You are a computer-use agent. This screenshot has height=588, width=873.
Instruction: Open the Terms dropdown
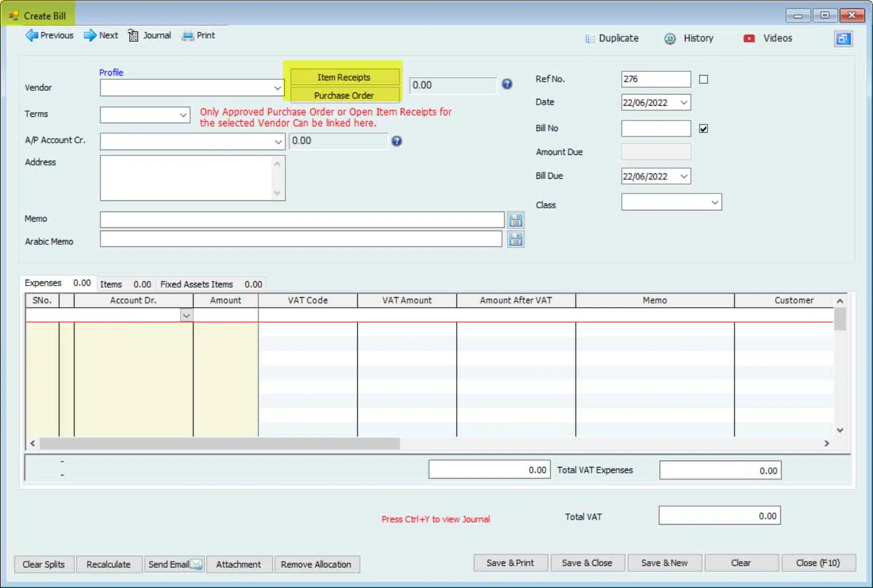183,115
